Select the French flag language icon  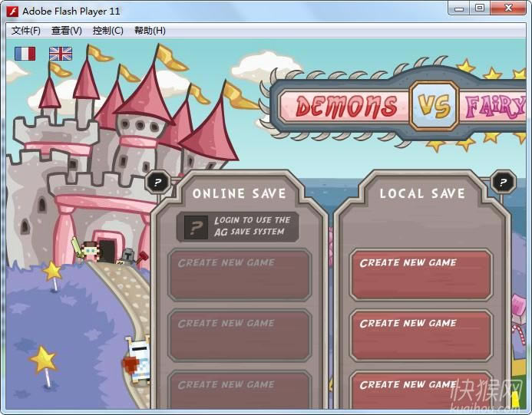click(x=25, y=53)
